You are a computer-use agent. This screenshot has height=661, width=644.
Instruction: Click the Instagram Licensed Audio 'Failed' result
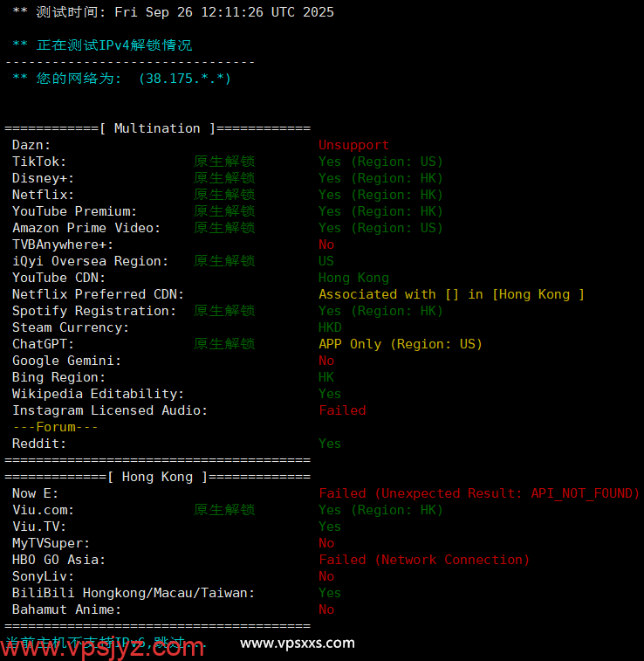click(342, 410)
